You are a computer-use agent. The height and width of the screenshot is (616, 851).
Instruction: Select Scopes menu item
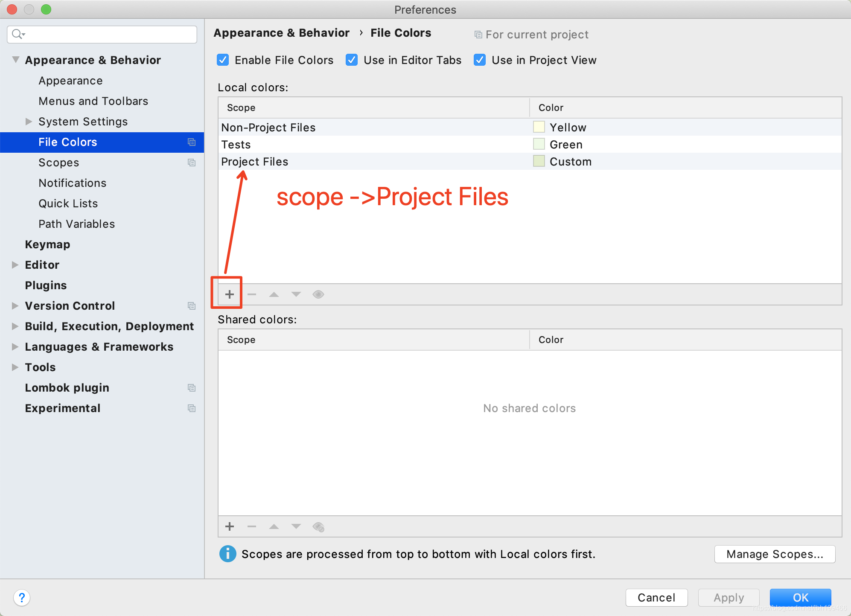58,163
